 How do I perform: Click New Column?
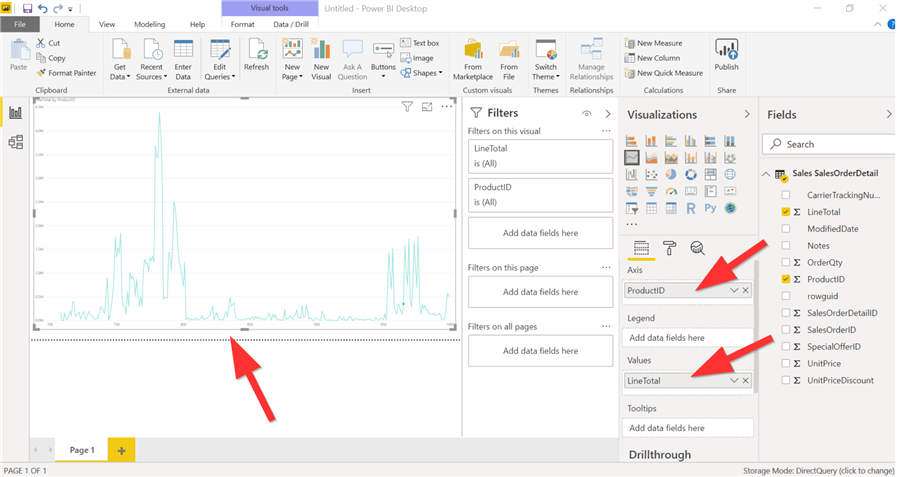[653, 58]
